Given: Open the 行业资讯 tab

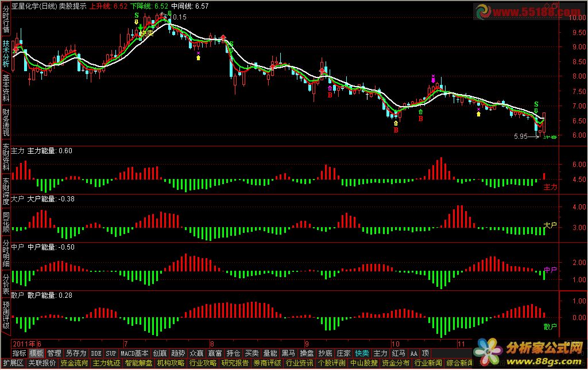Looking at the screenshot, I should click(x=300, y=363).
